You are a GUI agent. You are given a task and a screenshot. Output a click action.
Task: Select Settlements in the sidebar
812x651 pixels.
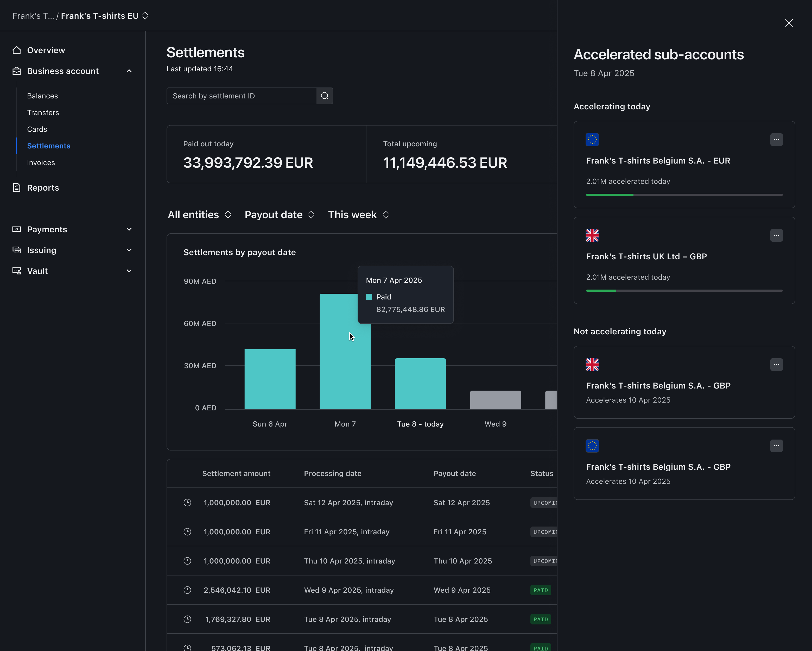coord(49,146)
